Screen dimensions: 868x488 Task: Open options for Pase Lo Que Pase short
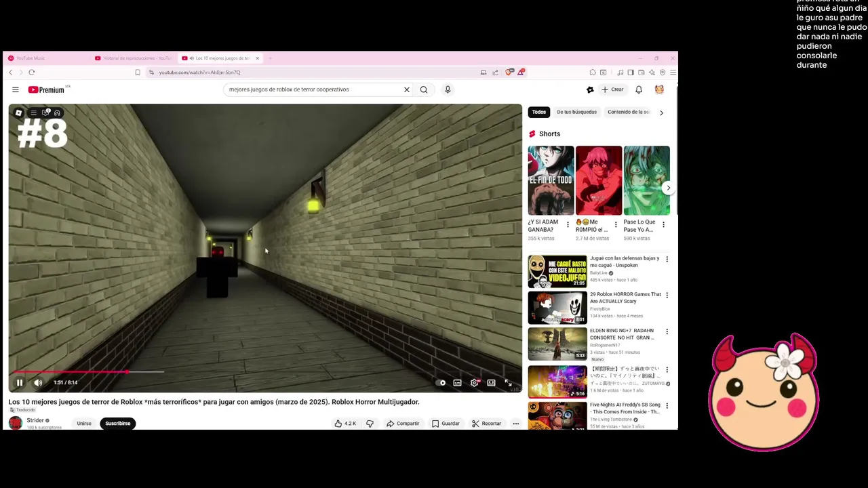point(663,224)
